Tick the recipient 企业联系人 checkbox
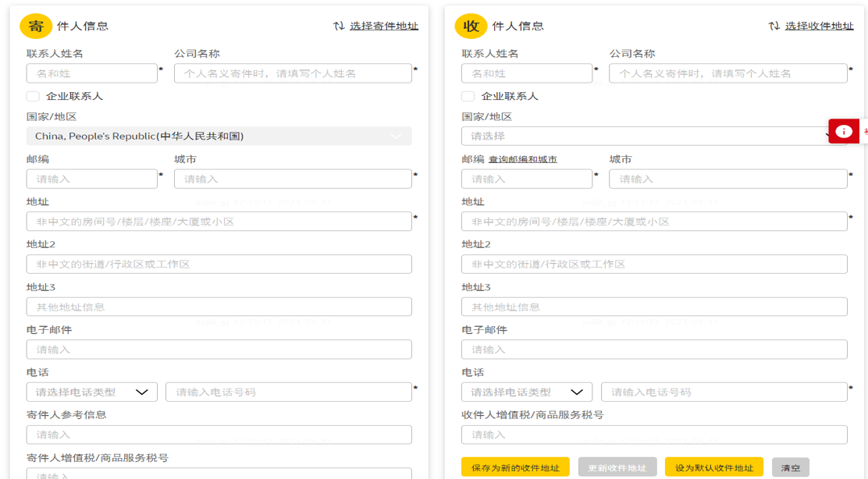 point(468,96)
